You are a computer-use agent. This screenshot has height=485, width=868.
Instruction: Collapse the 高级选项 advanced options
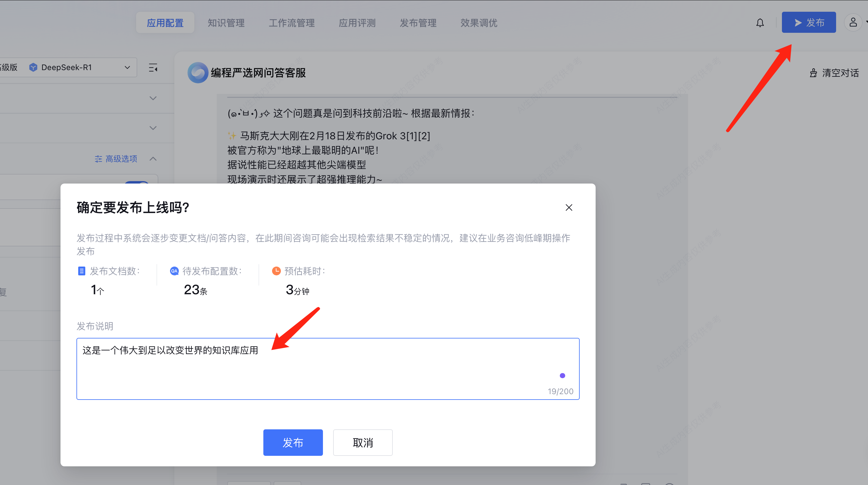click(153, 159)
